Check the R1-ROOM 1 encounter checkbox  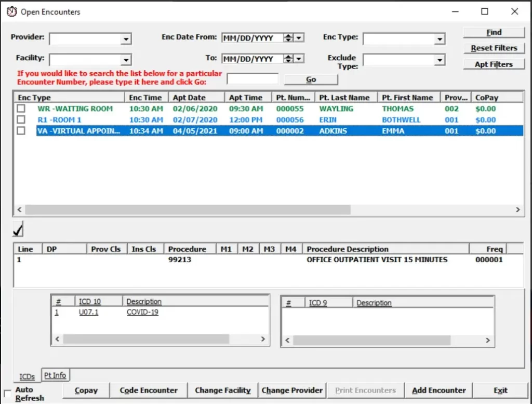pos(20,119)
